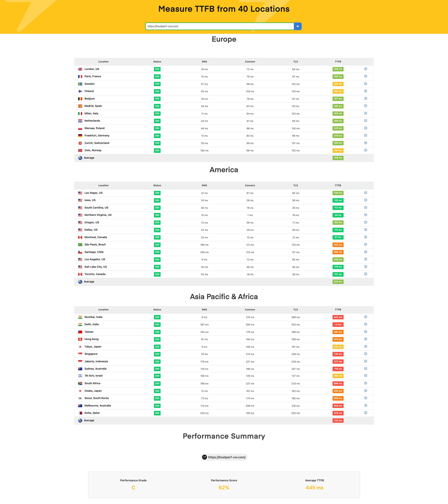Screen dimensions: 448x504
Task: Click the TTFB column header in Europe table
Action: tap(338, 62)
